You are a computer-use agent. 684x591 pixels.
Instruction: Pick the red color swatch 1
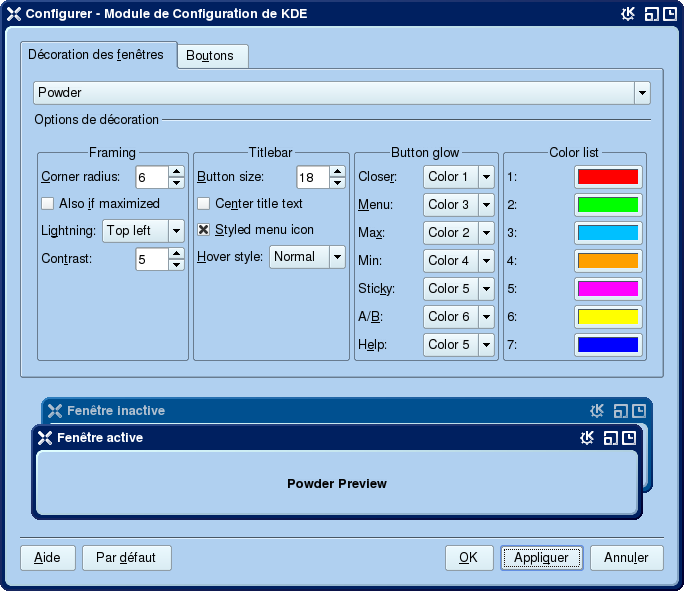pos(608,177)
